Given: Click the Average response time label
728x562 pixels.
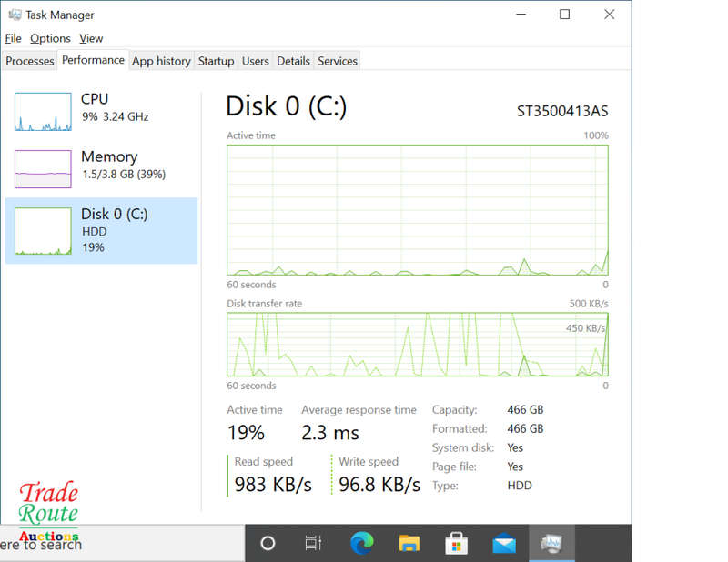Looking at the screenshot, I should click(359, 410).
